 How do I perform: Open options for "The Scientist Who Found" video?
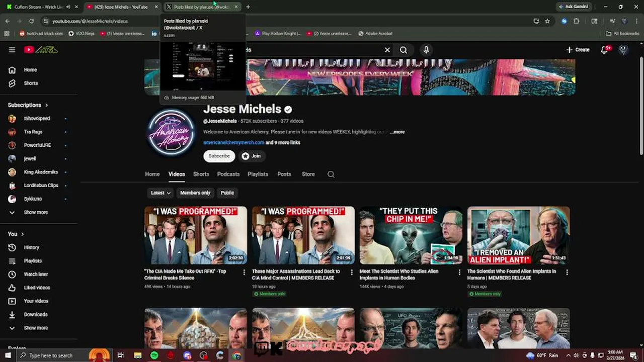567,272
